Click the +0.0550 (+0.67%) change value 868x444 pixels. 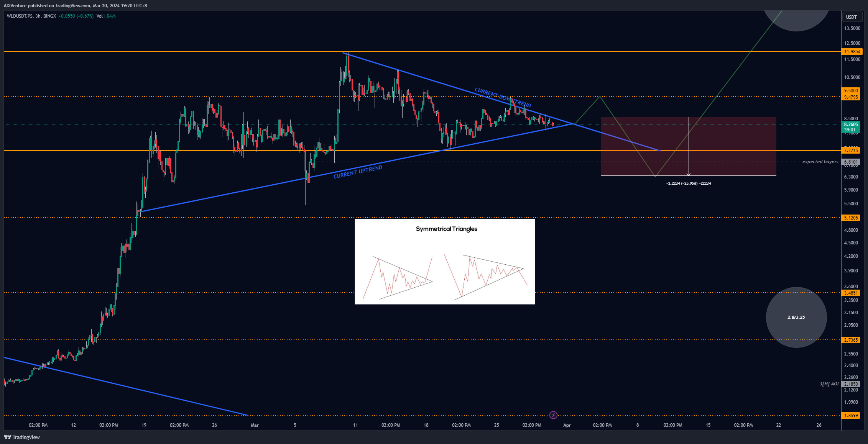pyautogui.click(x=76, y=16)
